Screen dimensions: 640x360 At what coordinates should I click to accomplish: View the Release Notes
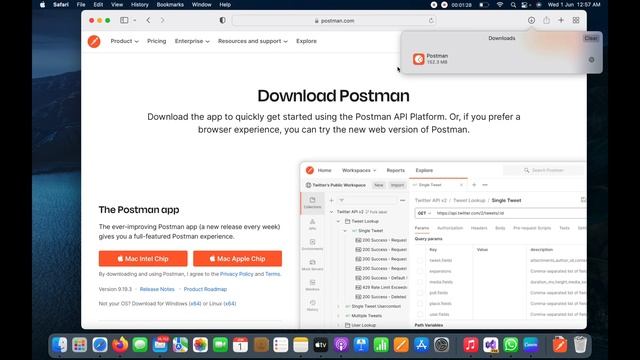(x=157, y=289)
